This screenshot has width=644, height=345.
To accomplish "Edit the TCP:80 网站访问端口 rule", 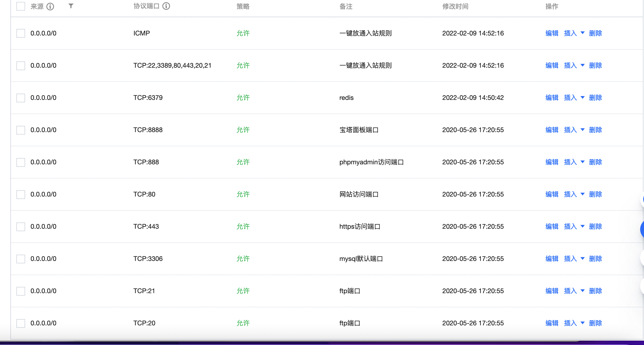I will (552, 194).
